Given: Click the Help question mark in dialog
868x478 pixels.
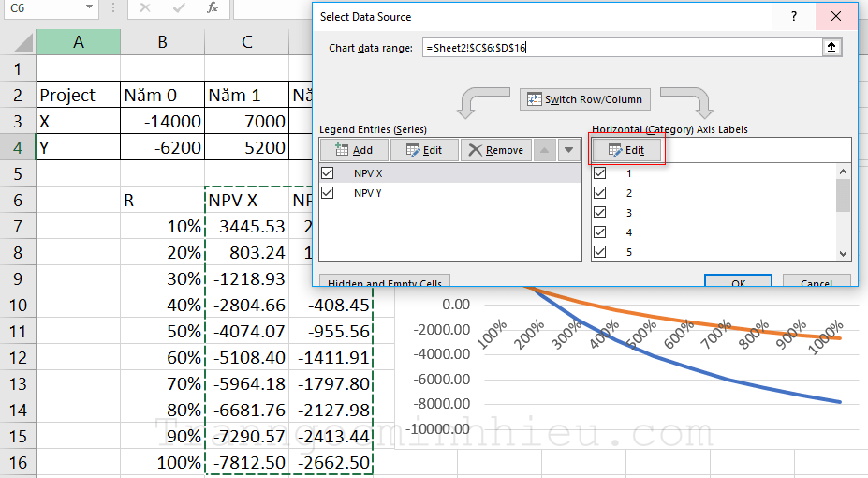Looking at the screenshot, I should (x=794, y=17).
